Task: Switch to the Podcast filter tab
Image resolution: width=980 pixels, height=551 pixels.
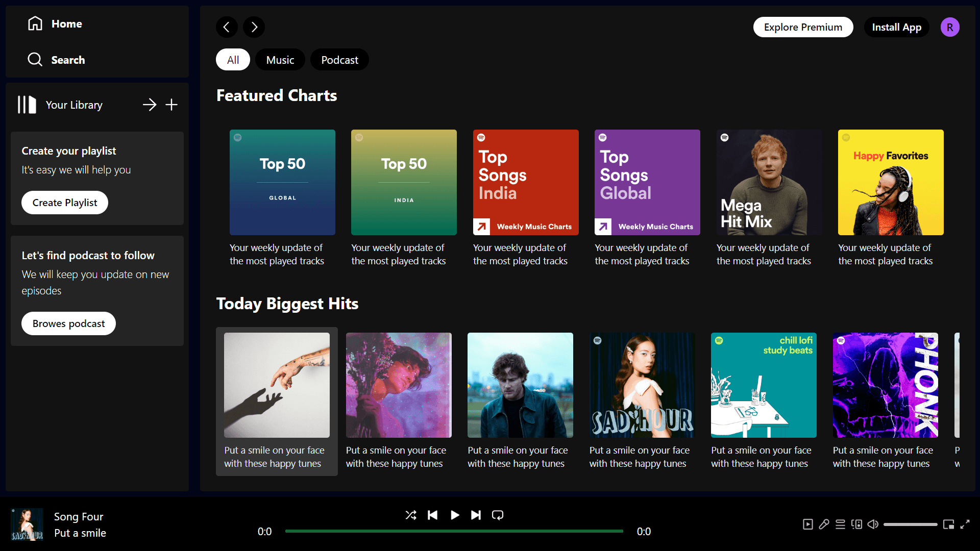Action: point(339,60)
